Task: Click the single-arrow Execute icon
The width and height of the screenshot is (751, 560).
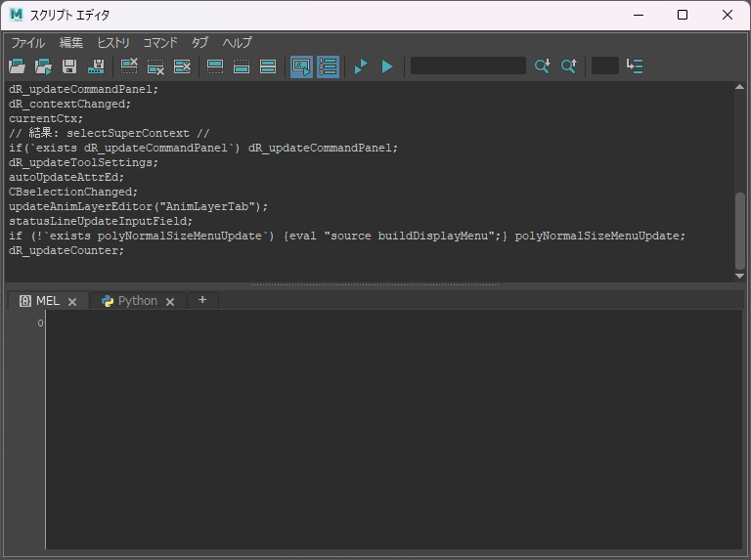Action: click(x=387, y=66)
